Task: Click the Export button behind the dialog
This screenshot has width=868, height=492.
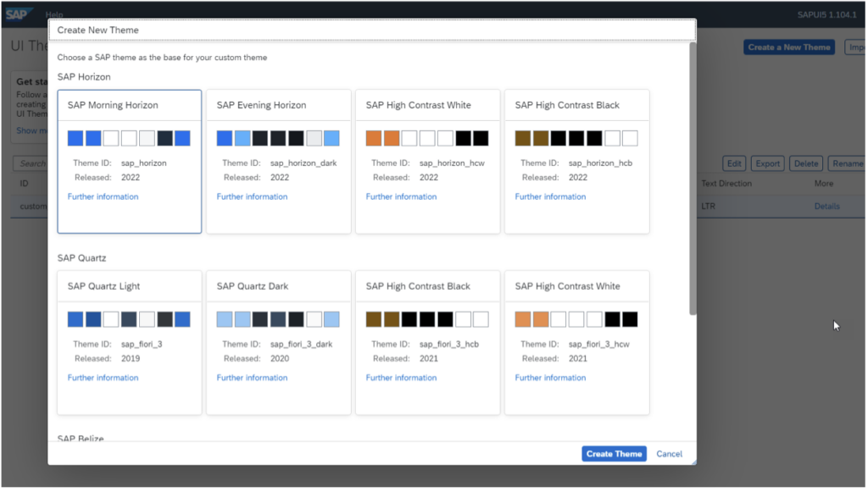Action: point(767,163)
